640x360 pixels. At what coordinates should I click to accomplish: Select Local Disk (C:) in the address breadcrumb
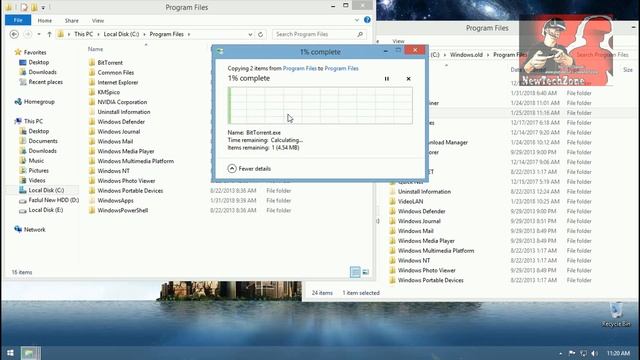tap(121, 34)
